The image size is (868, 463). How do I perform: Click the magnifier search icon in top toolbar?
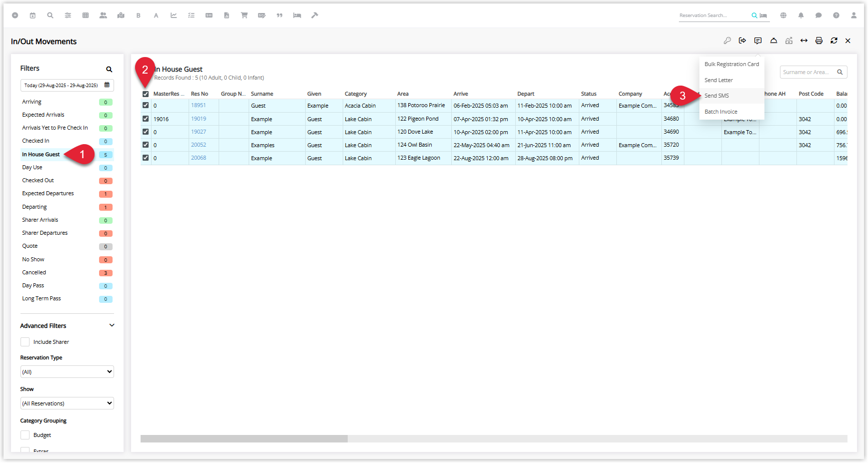(50, 16)
